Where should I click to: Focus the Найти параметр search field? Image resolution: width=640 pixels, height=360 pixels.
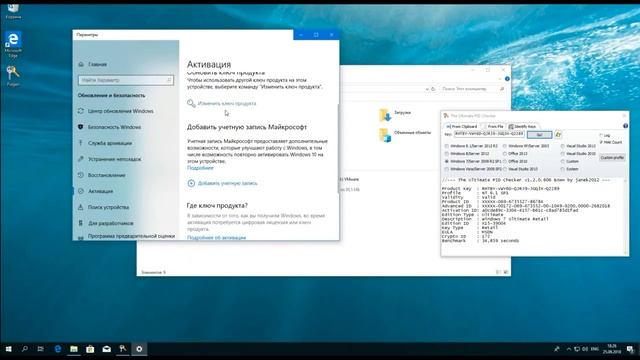pos(126,80)
